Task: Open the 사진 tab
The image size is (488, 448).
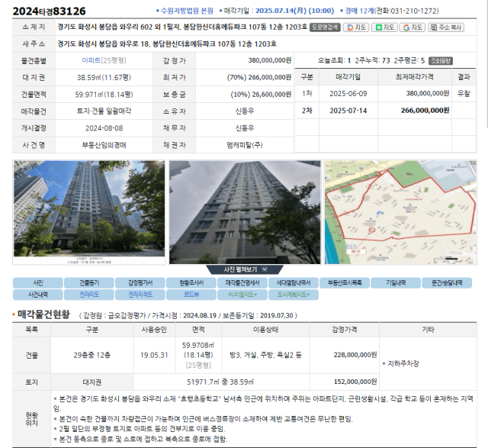Action: (38, 283)
